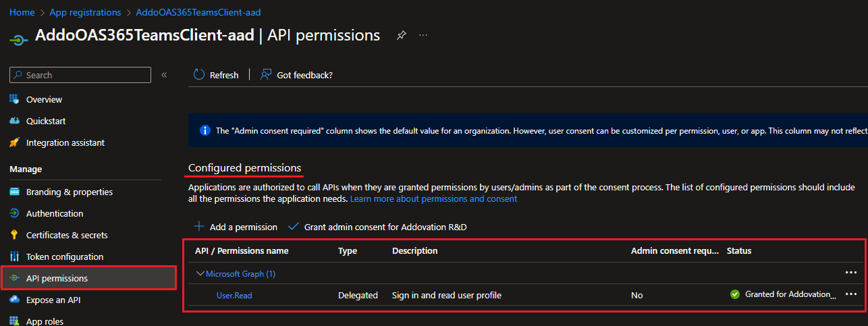Select Branding & properties
This screenshot has height=326, width=868.
pyautogui.click(x=69, y=192)
